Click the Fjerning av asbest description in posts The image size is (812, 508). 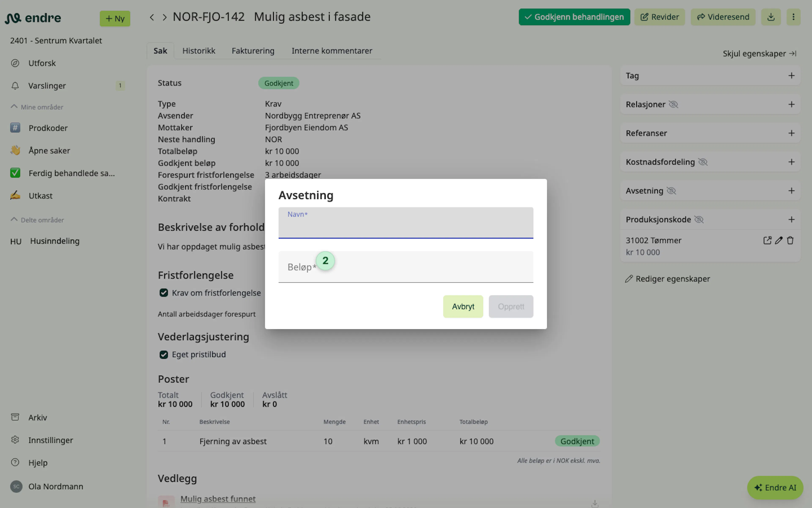(233, 441)
